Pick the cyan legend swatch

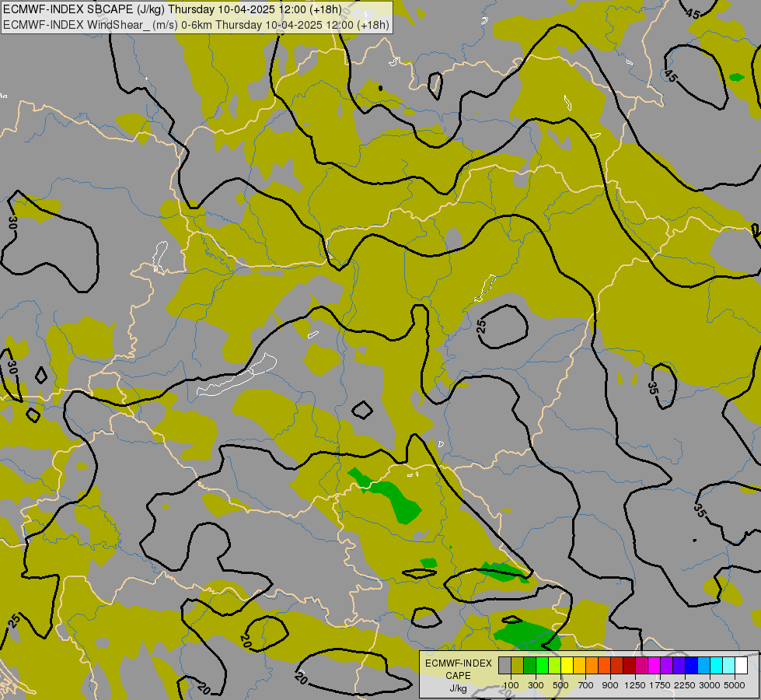tap(717, 665)
